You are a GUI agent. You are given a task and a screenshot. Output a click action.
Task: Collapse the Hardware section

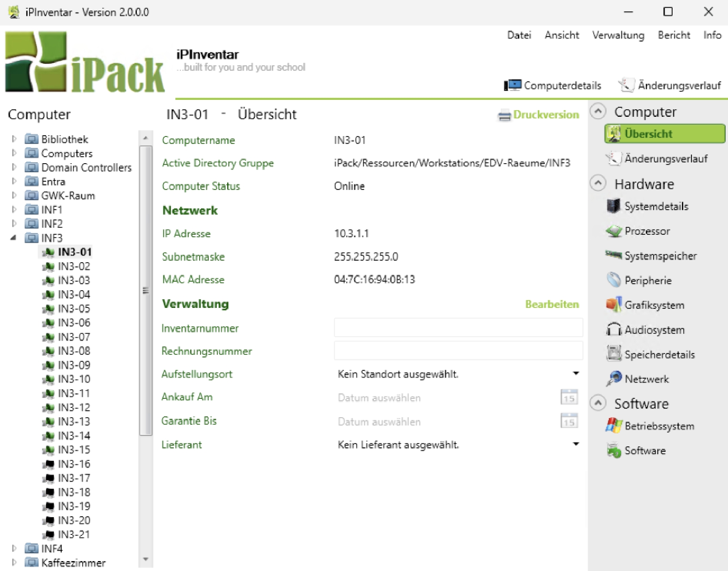598,184
